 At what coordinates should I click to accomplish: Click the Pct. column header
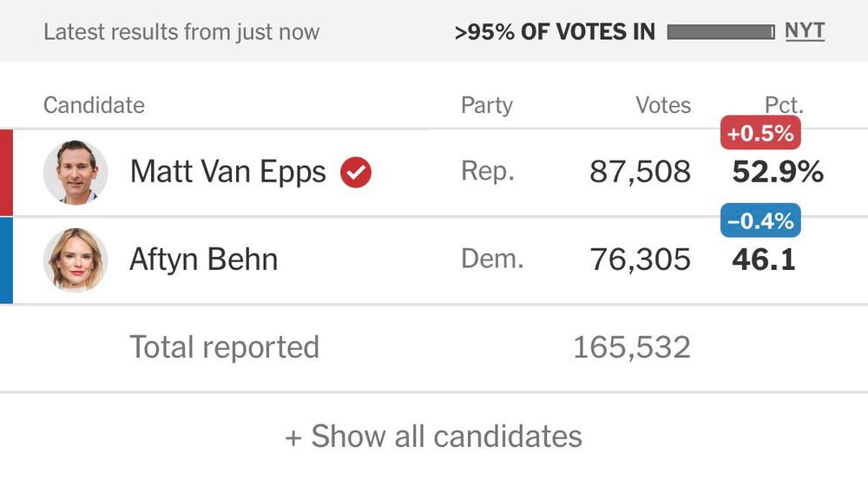tap(784, 106)
